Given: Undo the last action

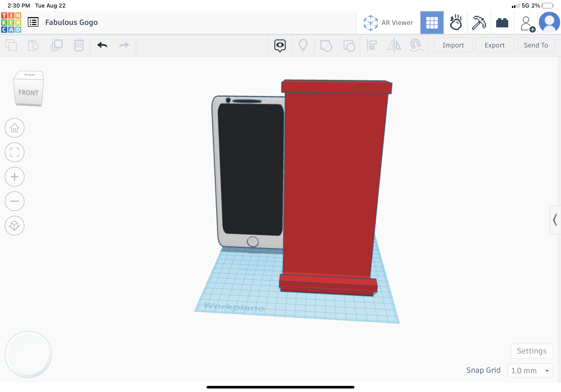Looking at the screenshot, I should pyautogui.click(x=102, y=45).
